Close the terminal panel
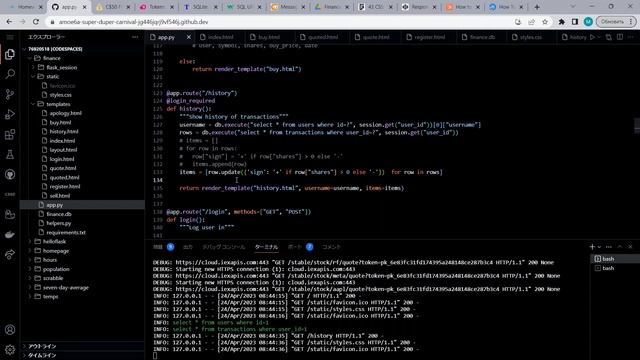Image resolution: width=640 pixels, height=360 pixels. pos(630,247)
